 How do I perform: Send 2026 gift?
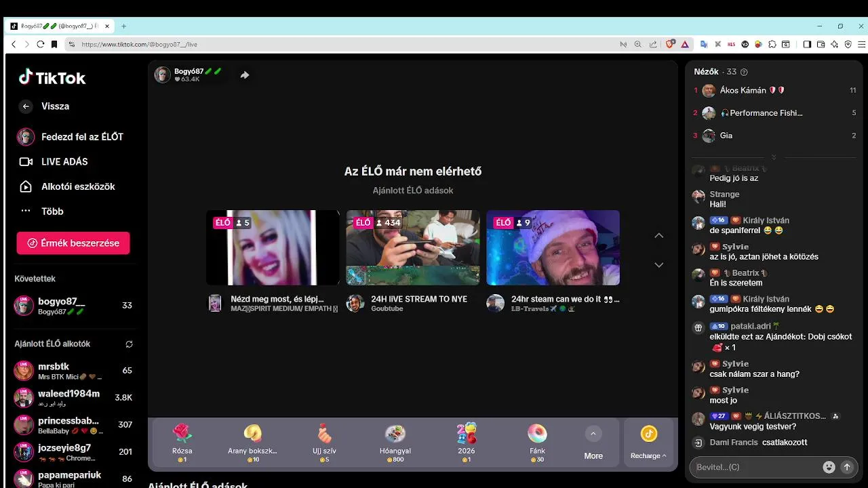point(467,443)
